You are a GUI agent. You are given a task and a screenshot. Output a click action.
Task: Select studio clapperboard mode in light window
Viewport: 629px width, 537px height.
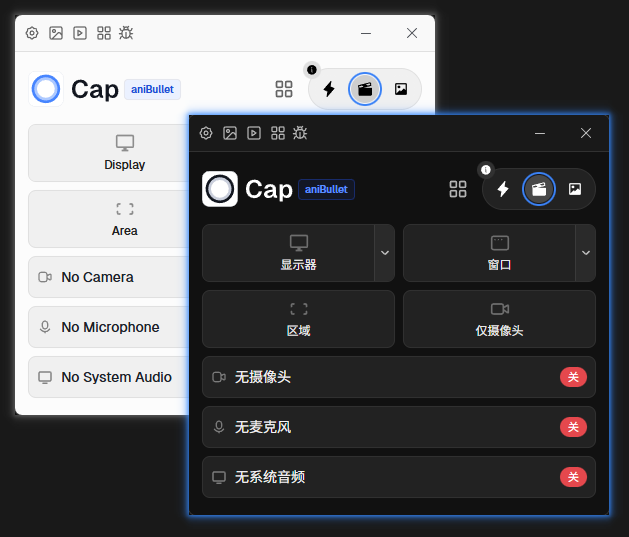click(x=365, y=89)
